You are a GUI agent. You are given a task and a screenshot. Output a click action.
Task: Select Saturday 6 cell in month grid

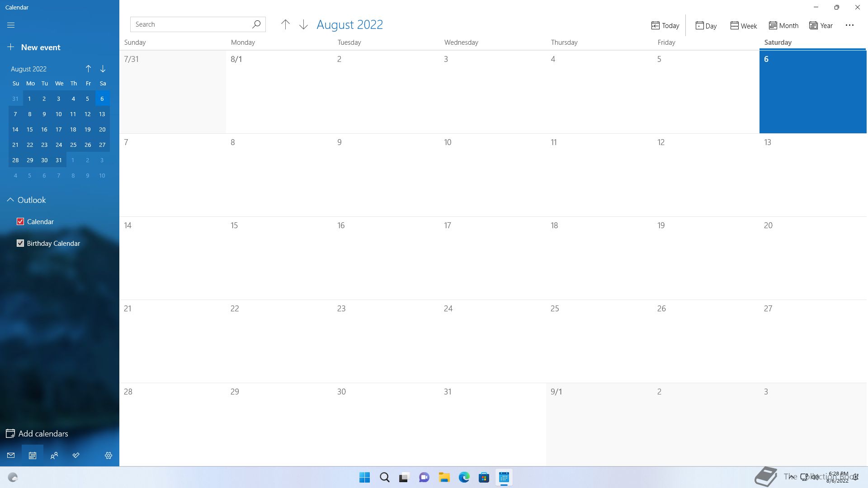tap(813, 92)
